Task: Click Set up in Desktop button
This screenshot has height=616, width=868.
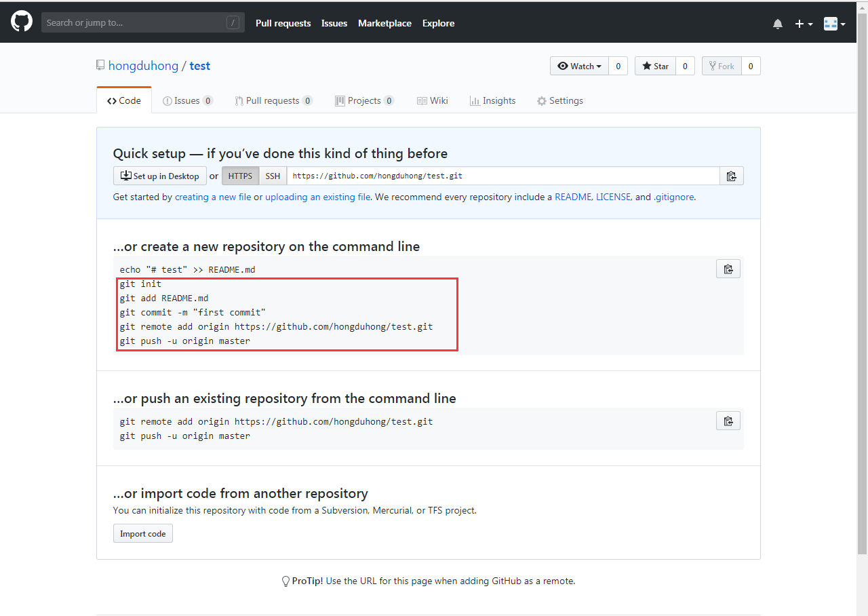Action: (x=160, y=176)
